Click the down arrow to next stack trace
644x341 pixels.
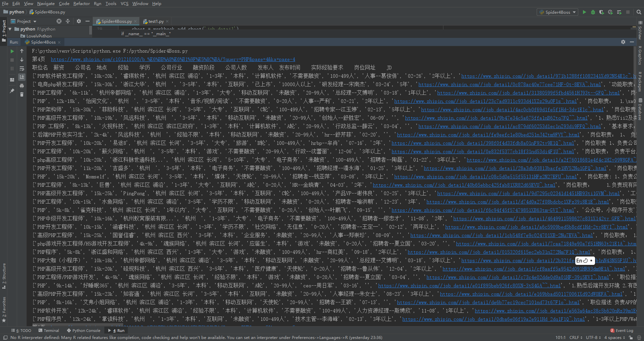point(22,60)
